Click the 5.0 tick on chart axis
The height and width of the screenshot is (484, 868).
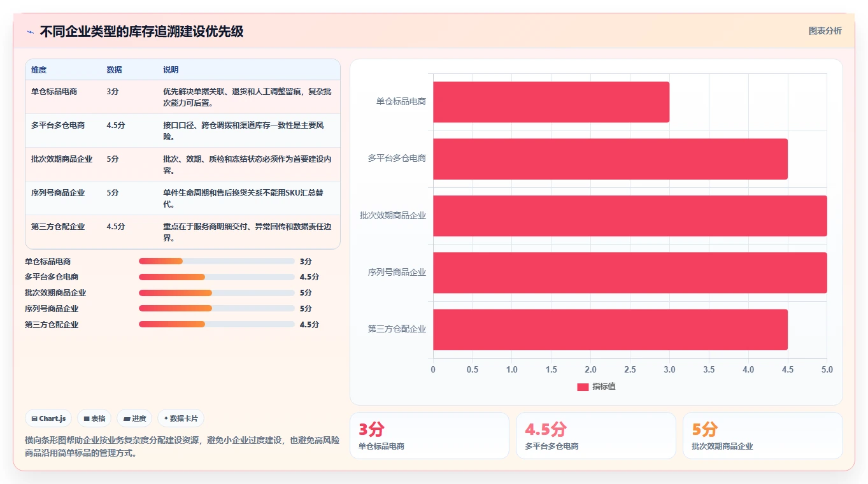pyautogui.click(x=827, y=370)
